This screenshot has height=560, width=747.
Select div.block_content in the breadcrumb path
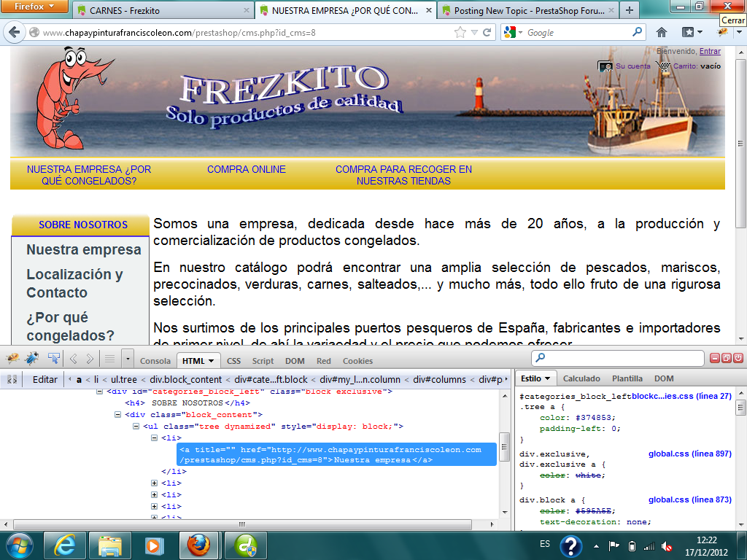[x=185, y=379]
